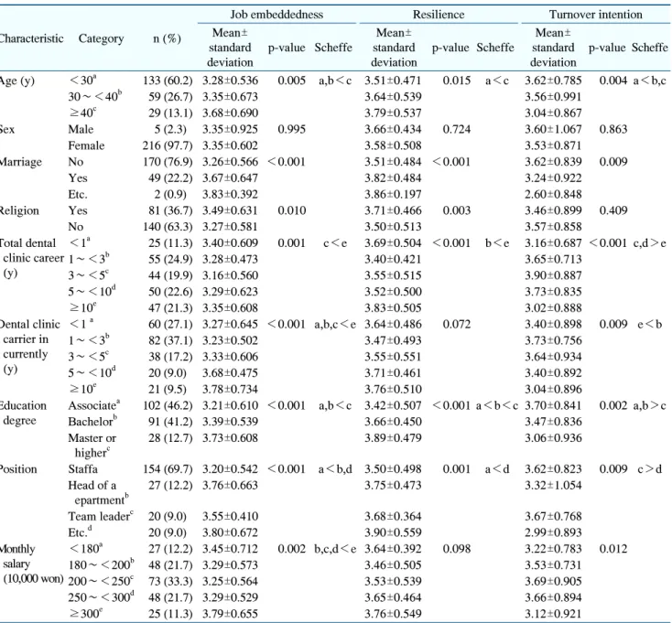The width and height of the screenshot is (672, 623).
Task: Click the 'Age (y)' row label
Action: [x=17, y=81]
